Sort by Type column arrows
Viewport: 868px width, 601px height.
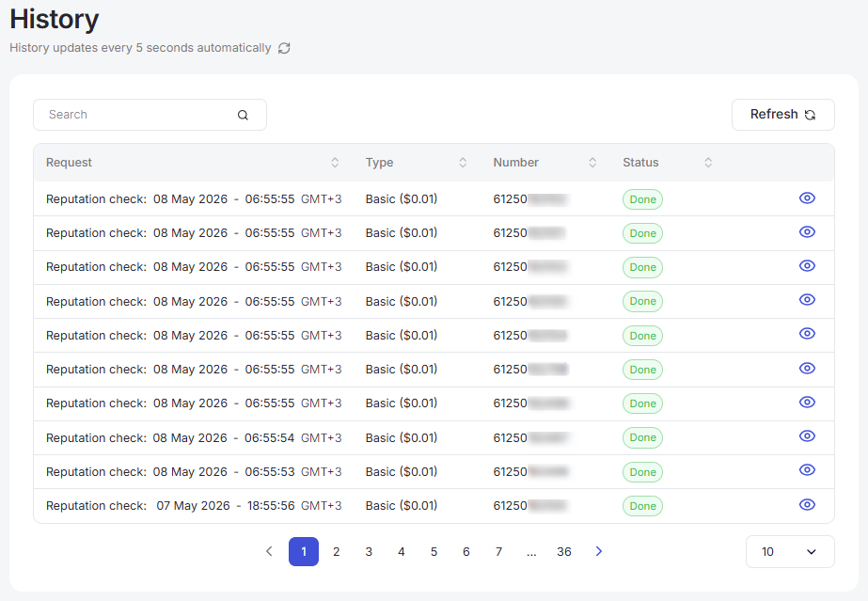click(463, 163)
